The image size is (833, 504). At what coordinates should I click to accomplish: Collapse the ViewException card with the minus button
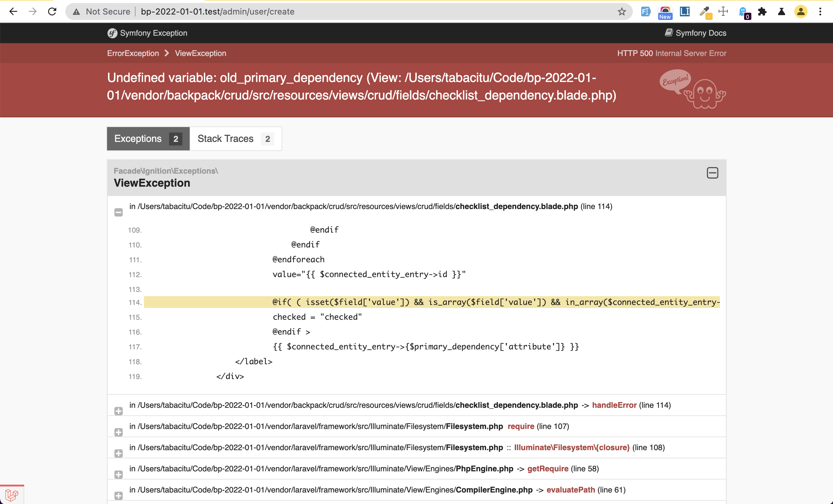point(713,173)
